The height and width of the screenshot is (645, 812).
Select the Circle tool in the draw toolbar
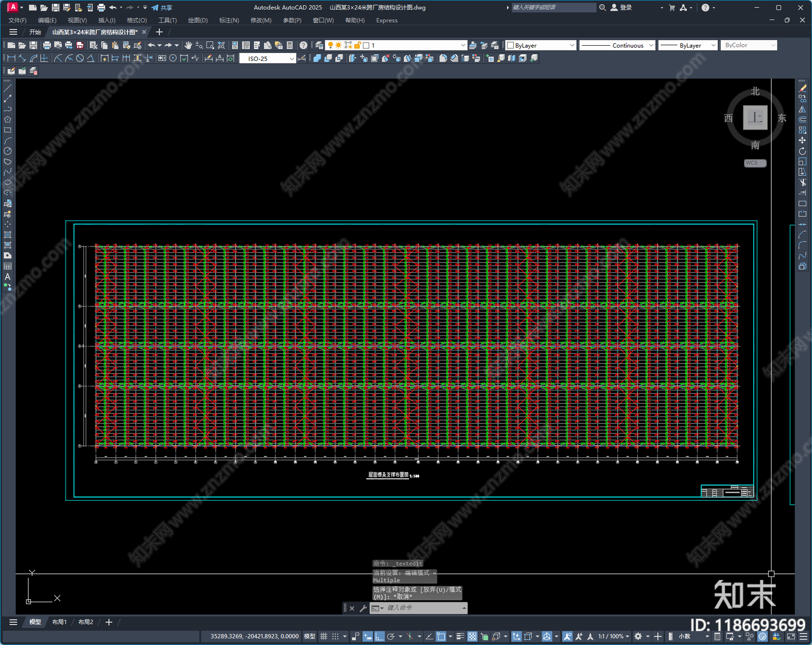tap(8, 151)
